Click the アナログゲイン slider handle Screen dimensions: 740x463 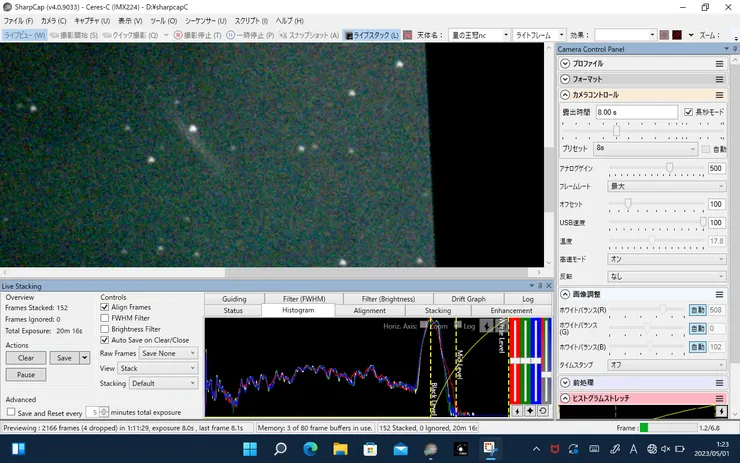[669, 168]
